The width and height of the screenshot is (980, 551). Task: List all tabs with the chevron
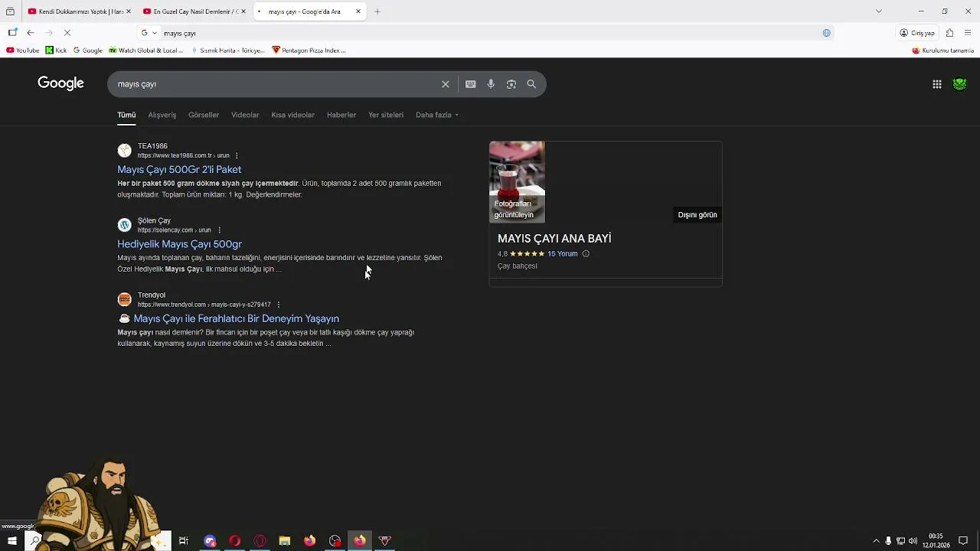coord(878,11)
